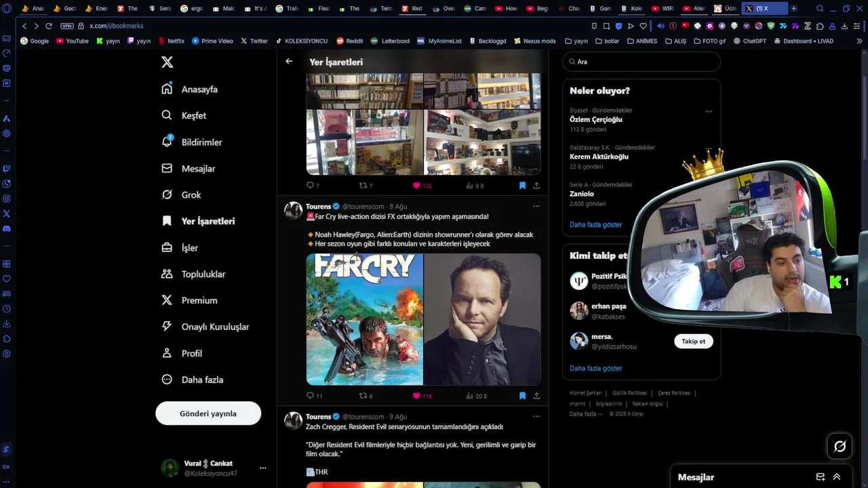Open a new browser tab with plus
This screenshot has height=488, width=868.
tap(794, 9)
